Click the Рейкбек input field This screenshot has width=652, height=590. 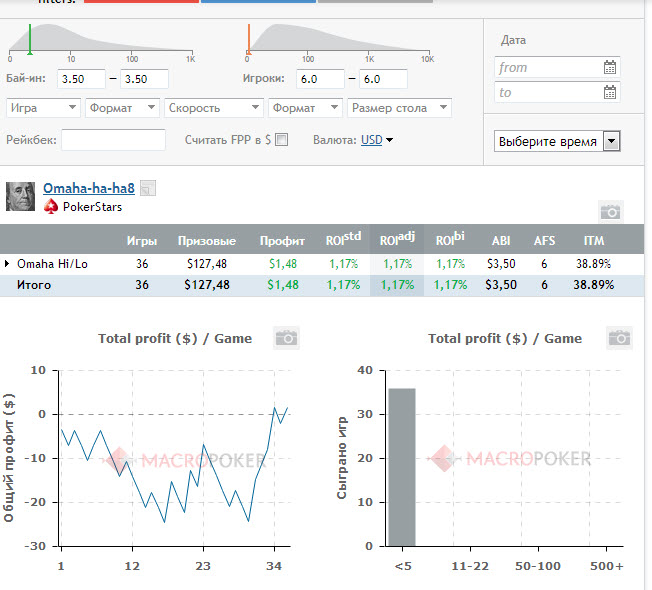tap(114, 140)
